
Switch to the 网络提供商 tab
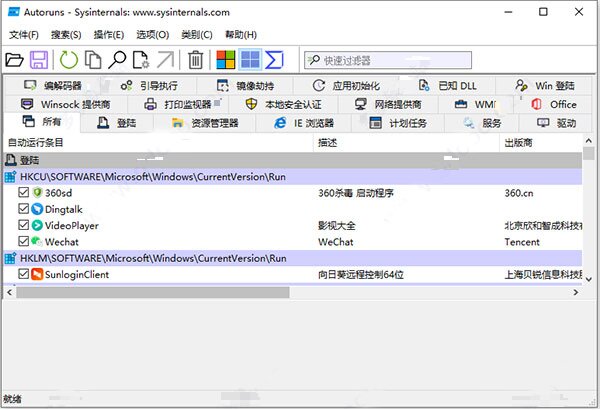[x=388, y=104]
